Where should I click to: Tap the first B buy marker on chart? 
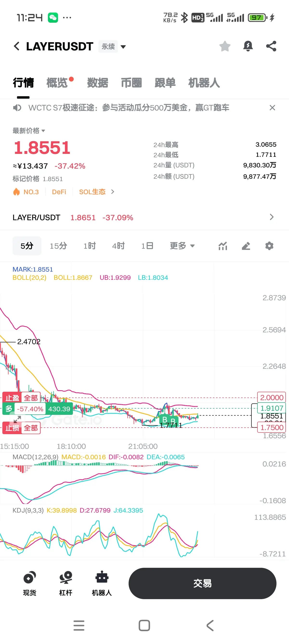point(164,419)
